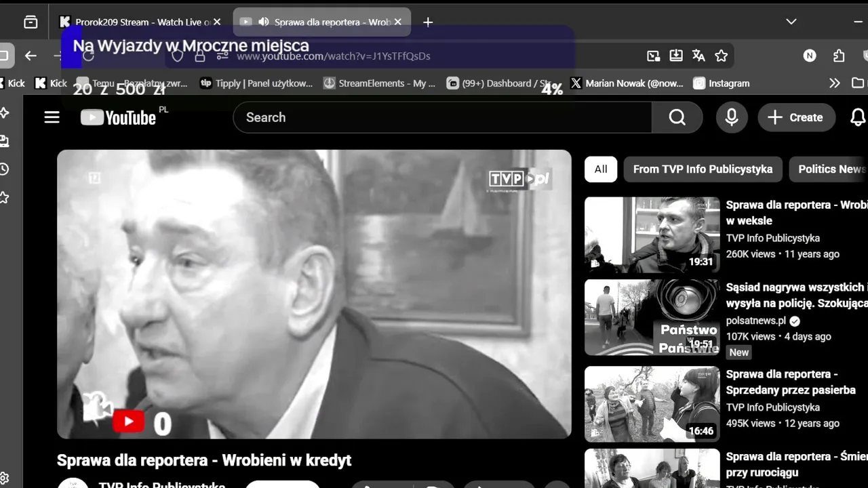Screen dimensions: 868x488
Task: Open the browser extensions puzzle icon
Action: (839, 56)
